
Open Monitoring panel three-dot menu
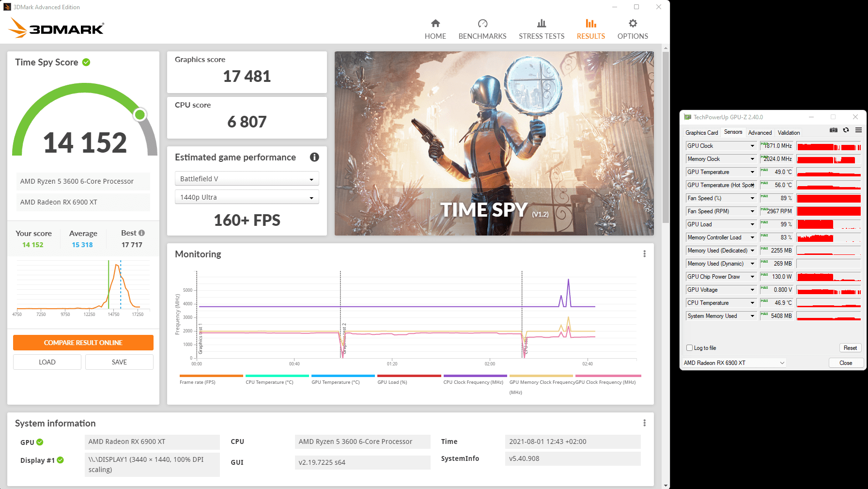pyautogui.click(x=644, y=254)
